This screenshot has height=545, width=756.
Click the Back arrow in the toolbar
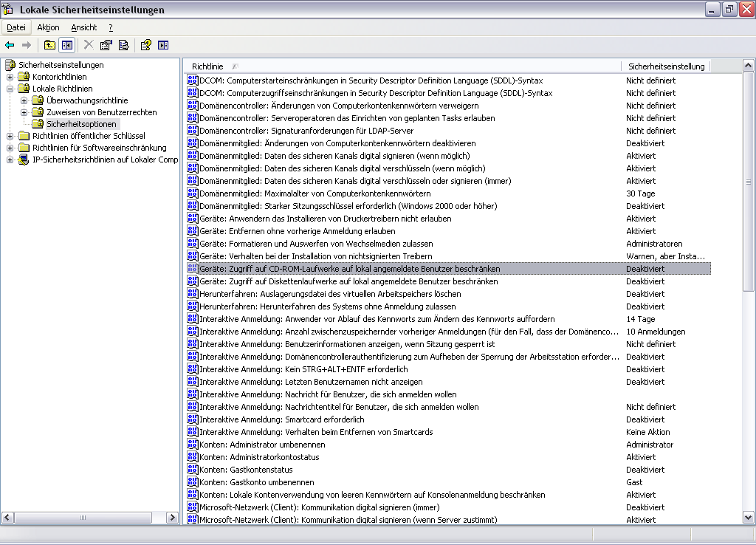(10, 45)
